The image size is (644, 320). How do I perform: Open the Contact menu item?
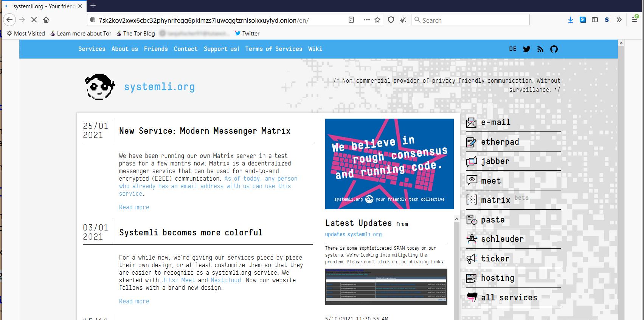click(x=186, y=49)
